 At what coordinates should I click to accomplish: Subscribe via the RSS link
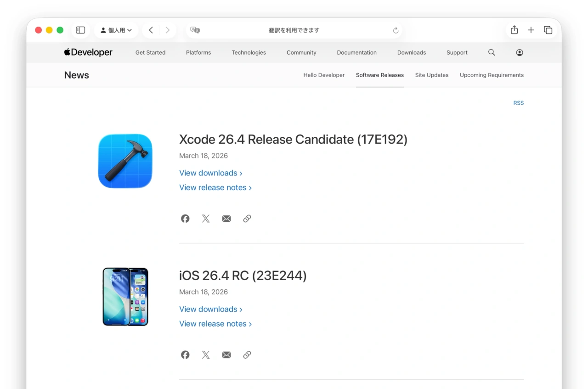518,103
